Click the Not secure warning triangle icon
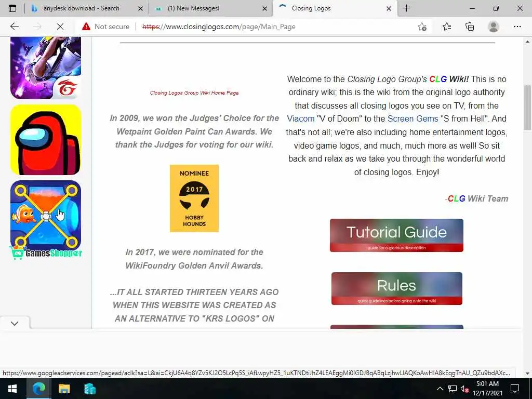 coord(86,26)
